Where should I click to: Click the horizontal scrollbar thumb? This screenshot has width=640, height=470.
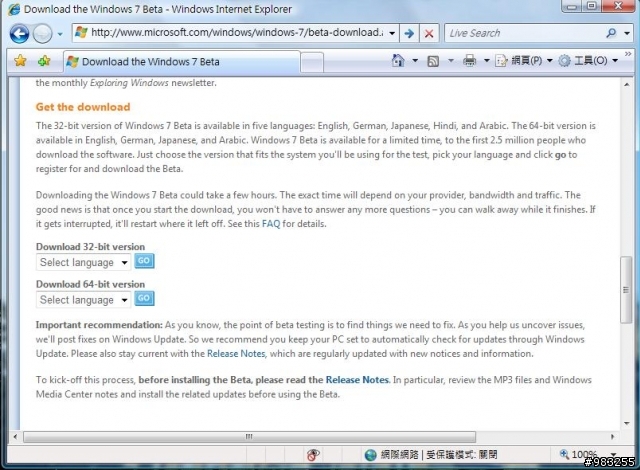(249, 437)
